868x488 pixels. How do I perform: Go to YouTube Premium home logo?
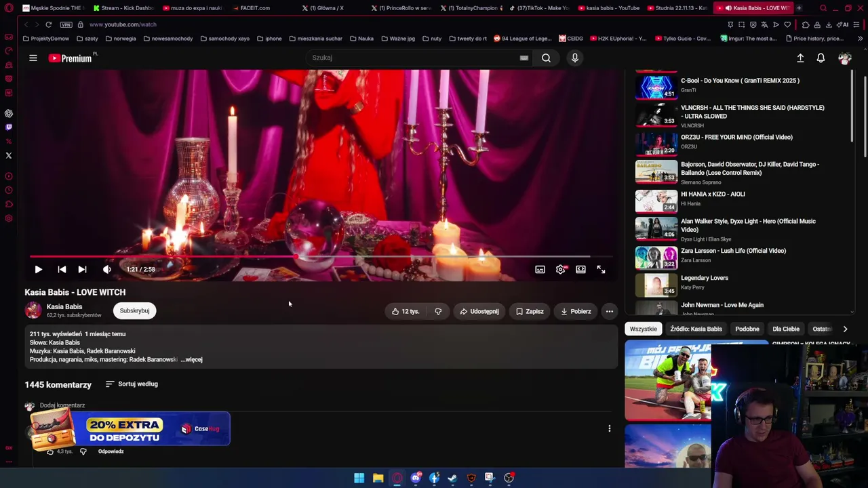71,58
